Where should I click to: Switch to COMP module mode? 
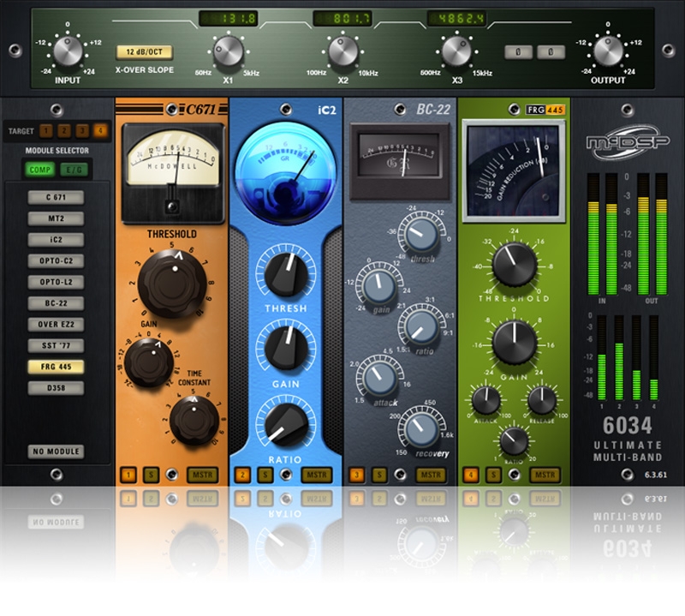pos(38,170)
